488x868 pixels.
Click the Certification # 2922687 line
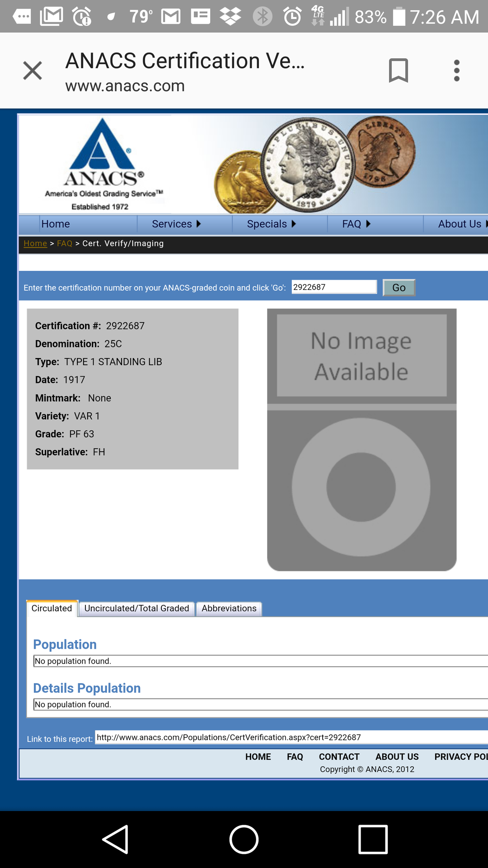pos(90,326)
